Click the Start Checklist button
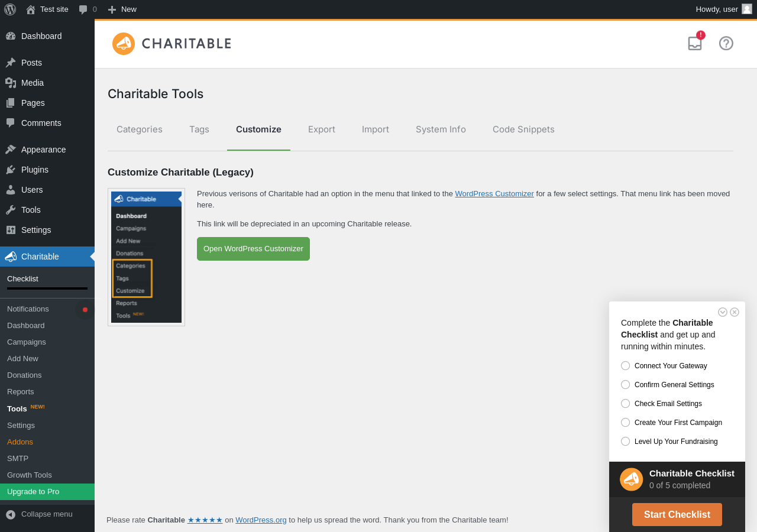This screenshot has height=532, width=757. pos(677,515)
